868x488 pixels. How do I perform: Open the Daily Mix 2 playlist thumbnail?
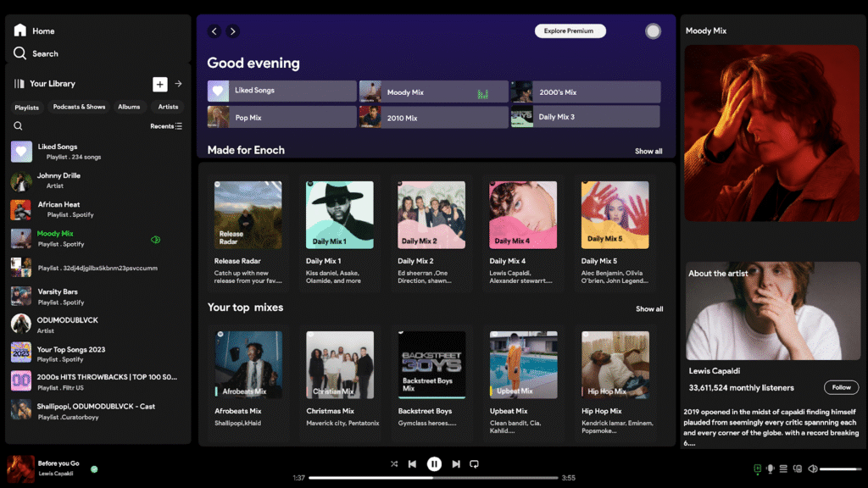coord(431,214)
